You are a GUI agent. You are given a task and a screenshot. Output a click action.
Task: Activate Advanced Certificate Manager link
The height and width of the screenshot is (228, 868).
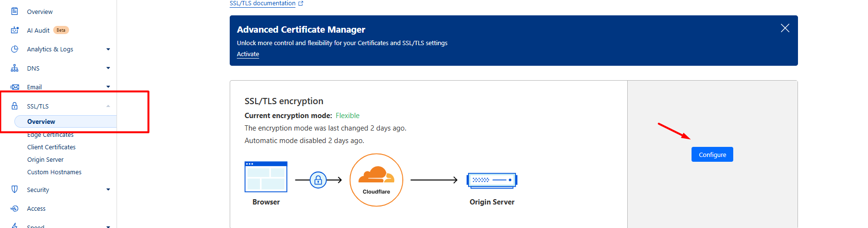(248, 54)
